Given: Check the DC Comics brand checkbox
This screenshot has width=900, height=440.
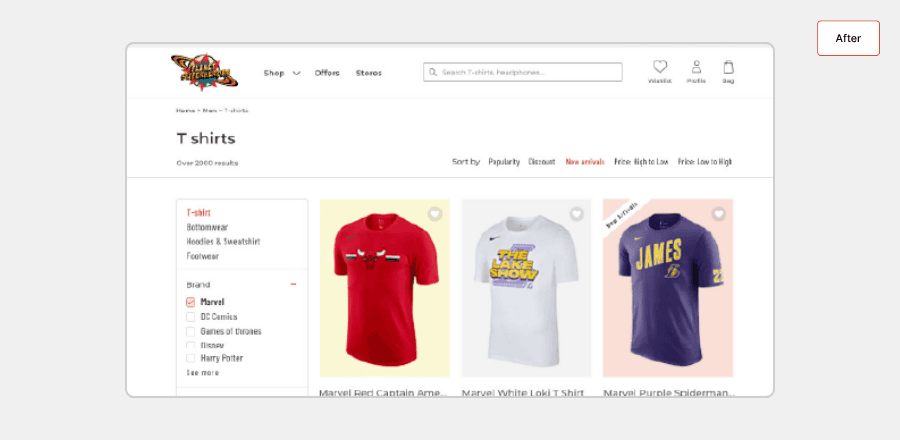Looking at the screenshot, I should tap(191, 317).
